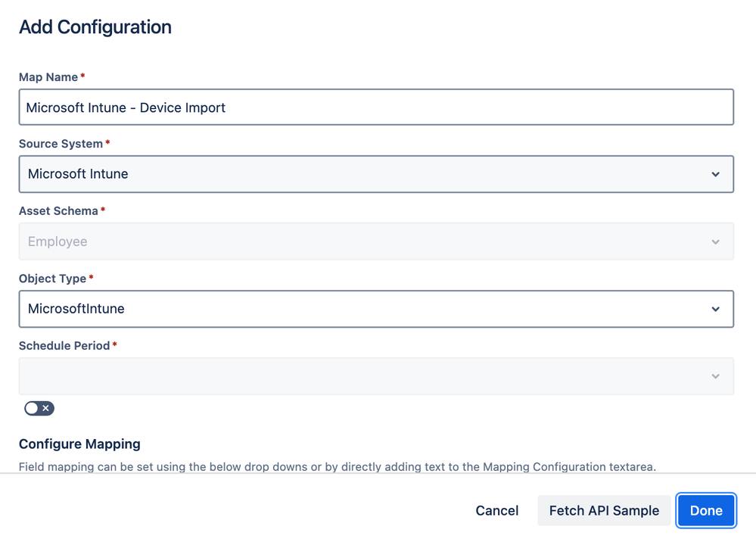Viewport: 756px width, 545px height.
Task: Click the Map Name text field
Action: tap(376, 107)
